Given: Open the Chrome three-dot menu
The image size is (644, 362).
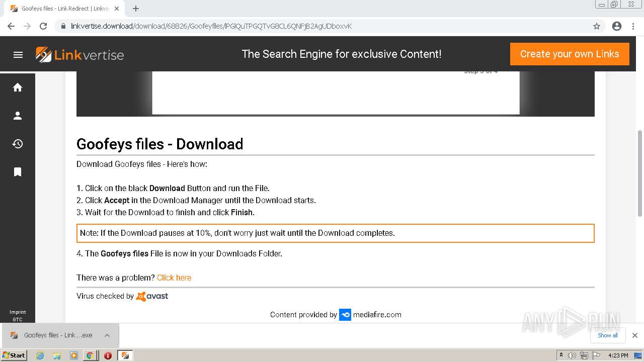Looking at the screenshot, I should pyautogui.click(x=633, y=26).
